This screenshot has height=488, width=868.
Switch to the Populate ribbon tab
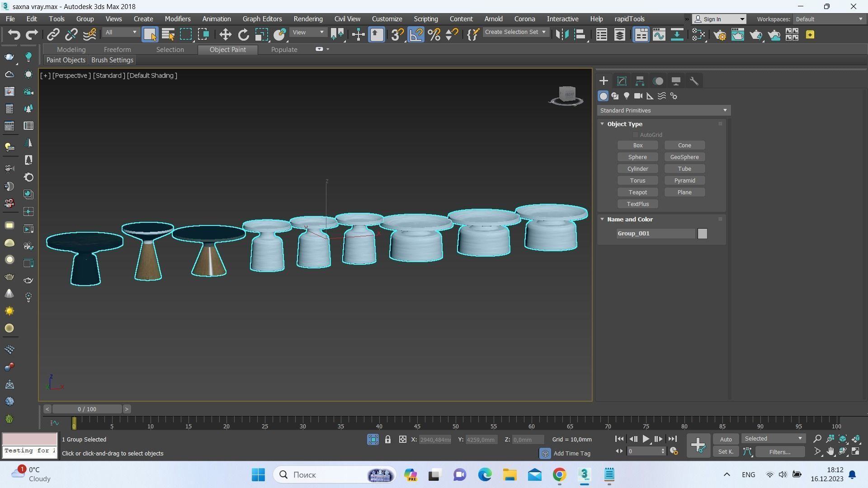[284, 50]
